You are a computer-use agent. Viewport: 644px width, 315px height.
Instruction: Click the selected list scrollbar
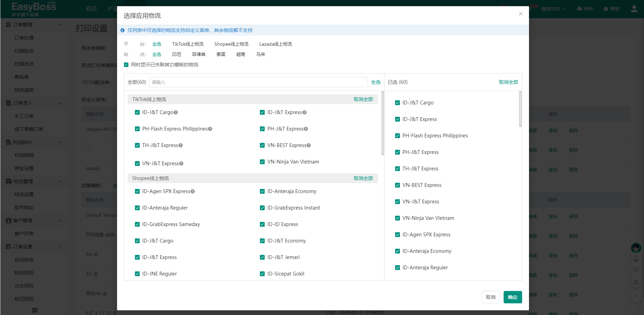click(520, 109)
